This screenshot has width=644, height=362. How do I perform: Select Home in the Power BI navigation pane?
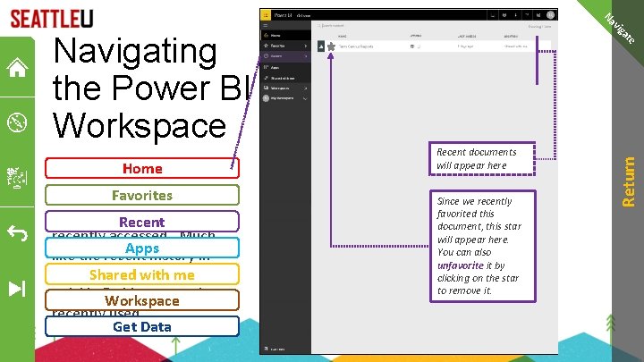(285, 35)
